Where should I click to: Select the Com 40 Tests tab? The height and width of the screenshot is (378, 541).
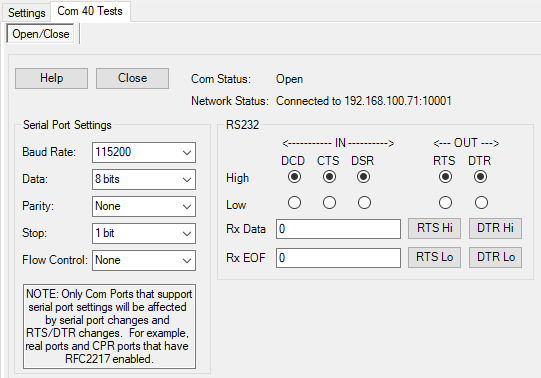tap(90, 11)
